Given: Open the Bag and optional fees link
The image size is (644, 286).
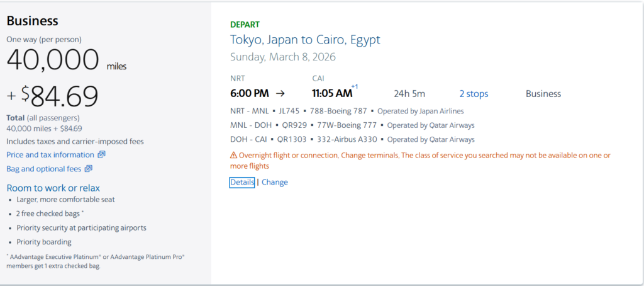Looking at the screenshot, I should pyautogui.click(x=44, y=169).
